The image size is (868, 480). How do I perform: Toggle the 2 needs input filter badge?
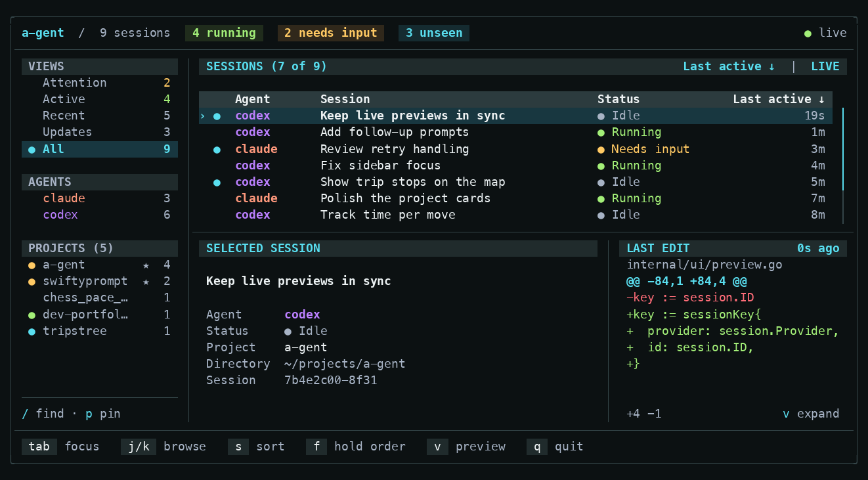click(x=331, y=33)
